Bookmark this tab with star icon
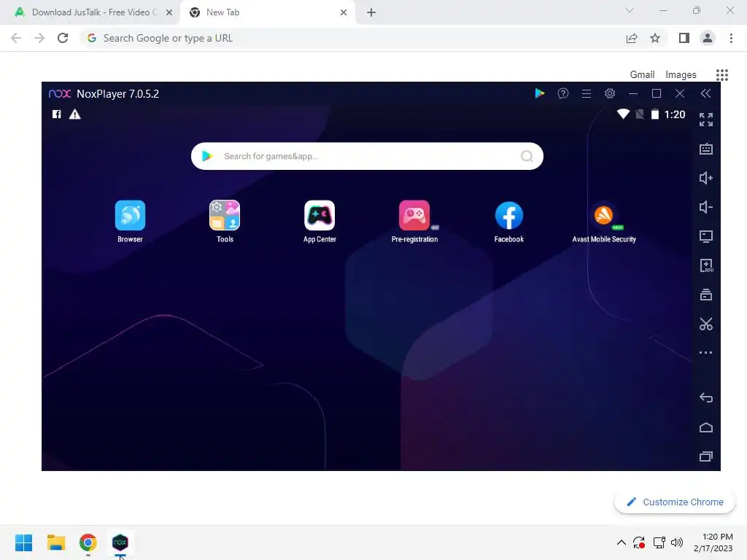 [x=655, y=38]
